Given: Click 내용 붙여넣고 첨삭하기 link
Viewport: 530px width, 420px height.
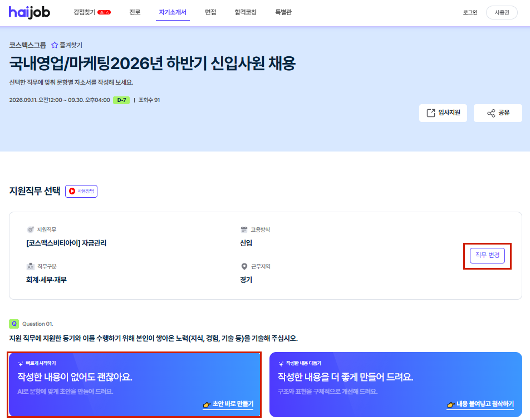Looking at the screenshot, I should pos(480,404).
